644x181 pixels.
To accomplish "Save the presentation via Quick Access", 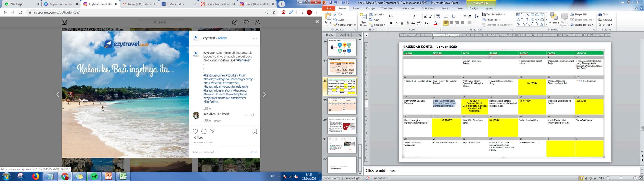I will (x=331, y=3).
